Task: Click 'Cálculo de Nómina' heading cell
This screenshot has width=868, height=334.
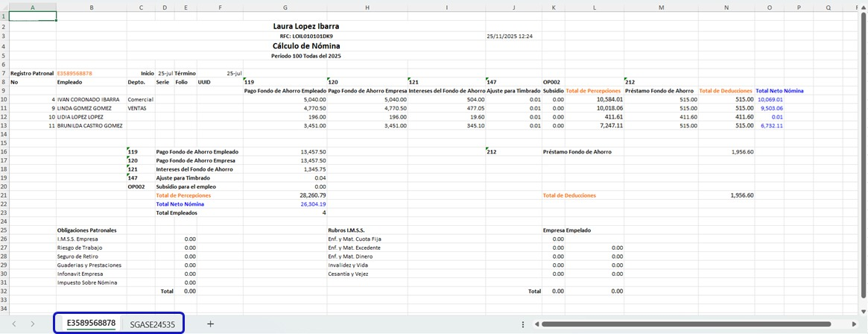Action: pos(306,46)
